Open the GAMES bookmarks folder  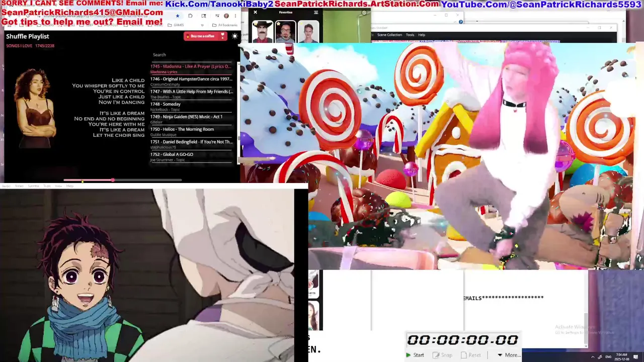[x=176, y=25]
